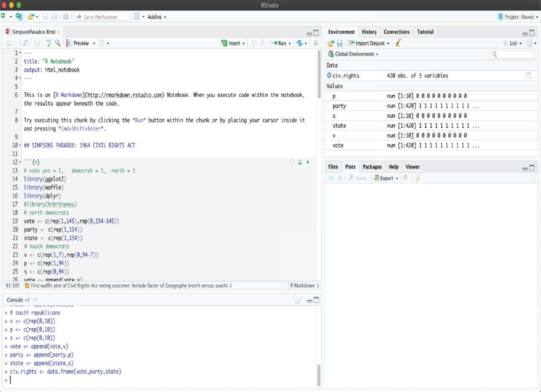Open the Run dropdown arrow
This screenshot has width=541, height=392.
(290, 43)
